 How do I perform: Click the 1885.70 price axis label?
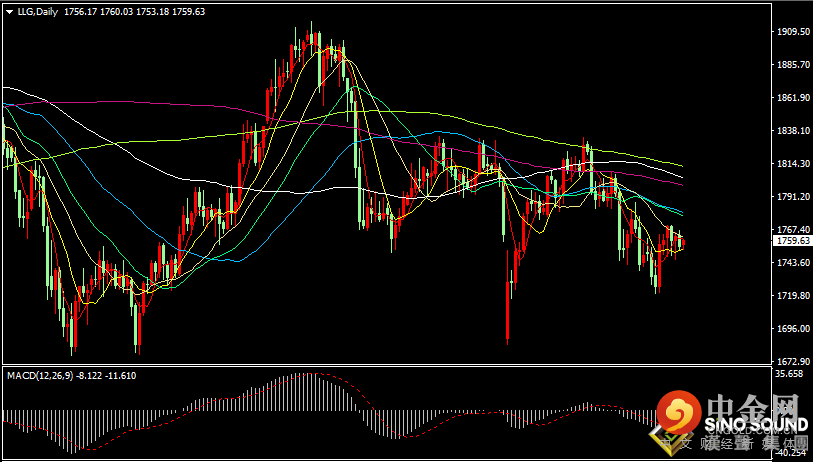click(x=794, y=65)
